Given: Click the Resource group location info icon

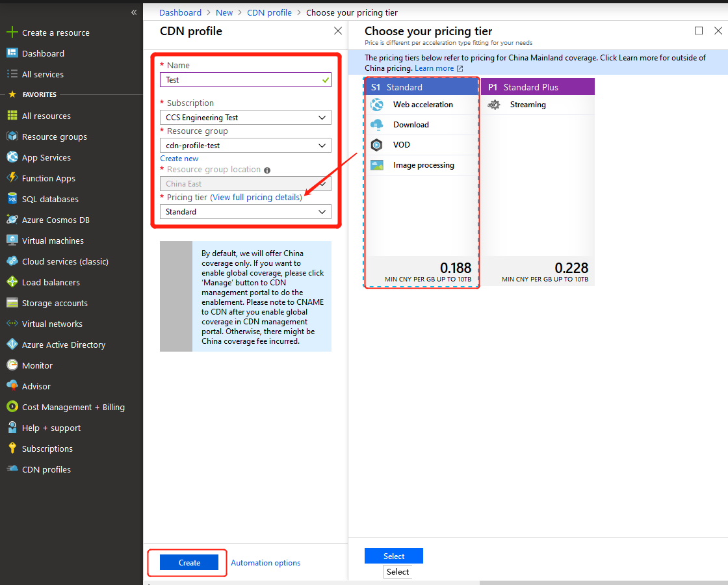Looking at the screenshot, I should pos(267,170).
